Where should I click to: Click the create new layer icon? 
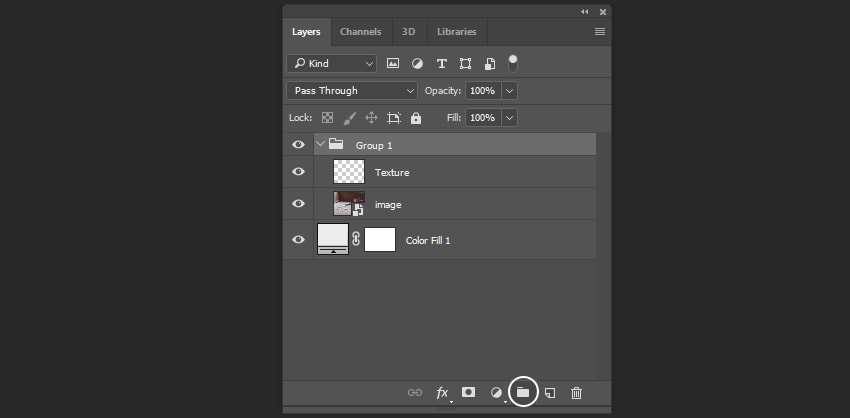tap(549, 393)
